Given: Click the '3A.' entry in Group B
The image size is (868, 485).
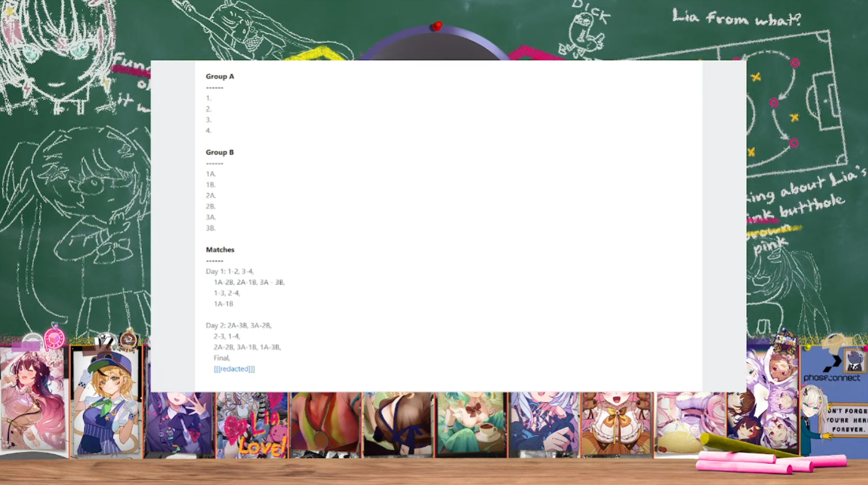Looking at the screenshot, I should pyautogui.click(x=211, y=217).
